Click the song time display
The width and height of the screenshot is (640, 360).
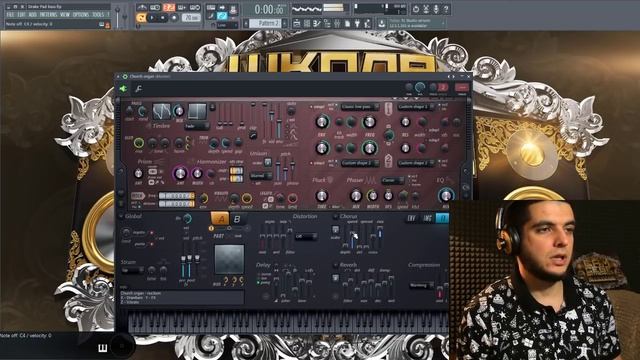tap(269, 9)
